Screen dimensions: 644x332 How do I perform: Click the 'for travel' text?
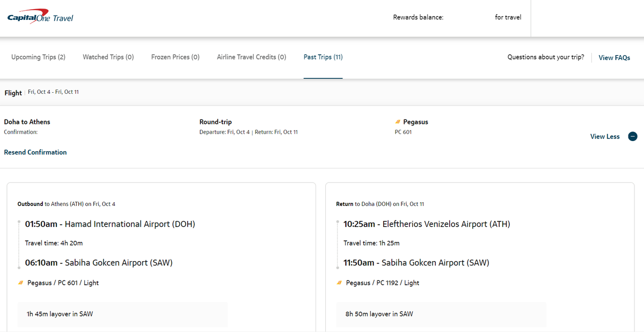[x=508, y=17]
